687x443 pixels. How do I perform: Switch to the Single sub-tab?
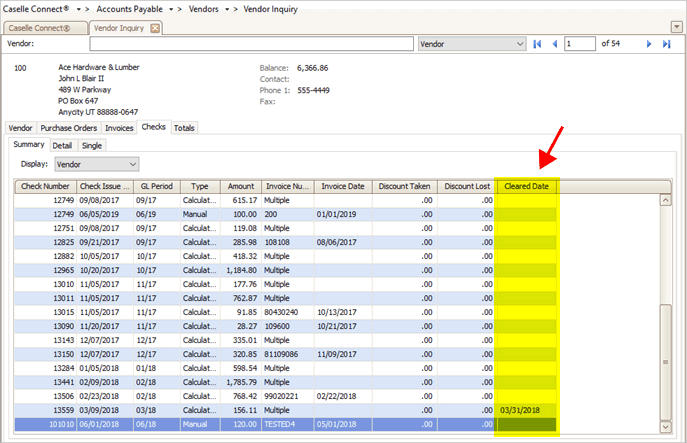coord(92,145)
